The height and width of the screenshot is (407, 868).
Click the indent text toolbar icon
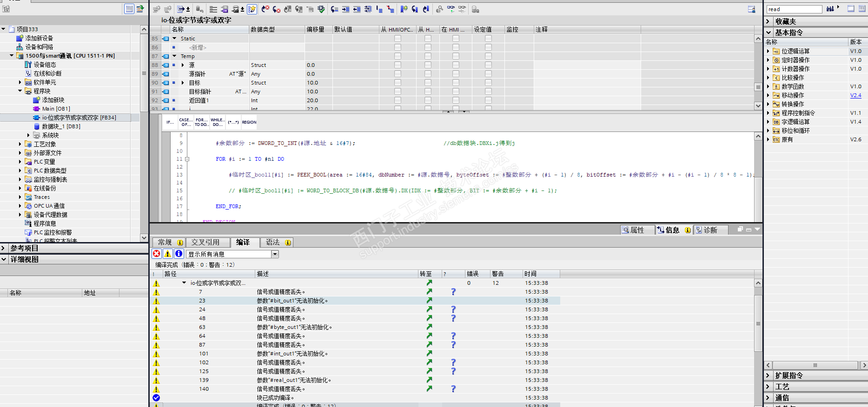(x=346, y=9)
